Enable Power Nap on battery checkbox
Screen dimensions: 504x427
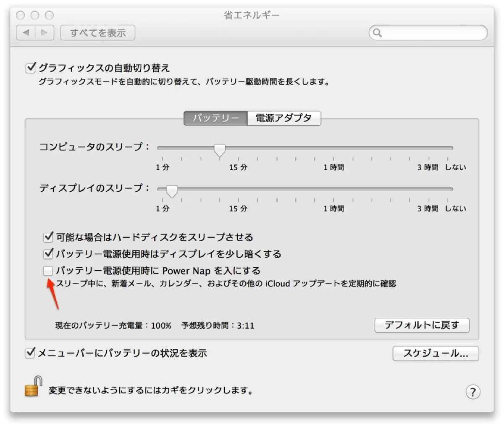pos(48,271)
